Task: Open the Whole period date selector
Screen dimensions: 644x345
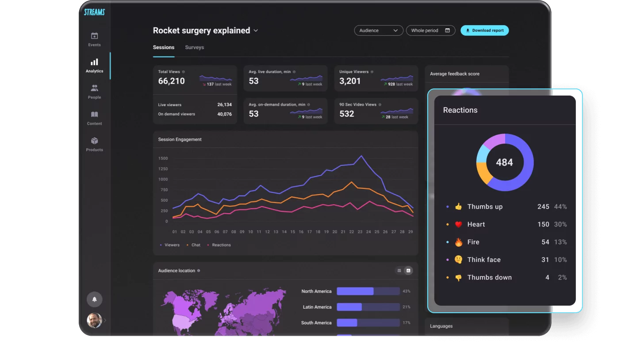Action: pyautogui.click(x=430, y=31)
